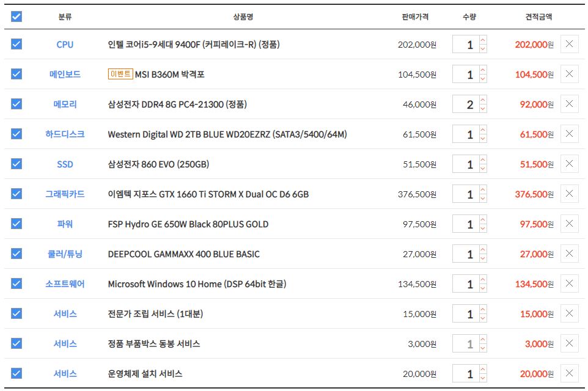Image resolution: width=588 pixels, height=391 pixels.
Task: Open the 그래픽카드 category link
Action: point(65,194)
